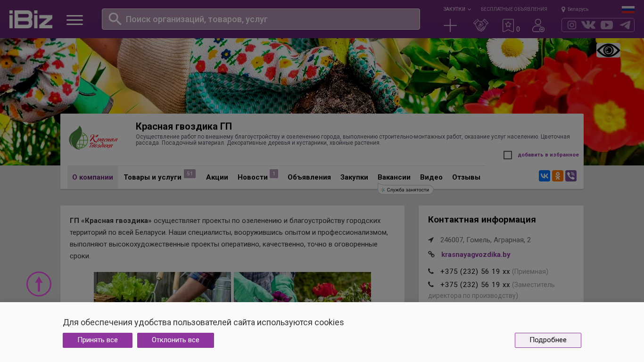Click the Контактная информация heading

(482, 220)
